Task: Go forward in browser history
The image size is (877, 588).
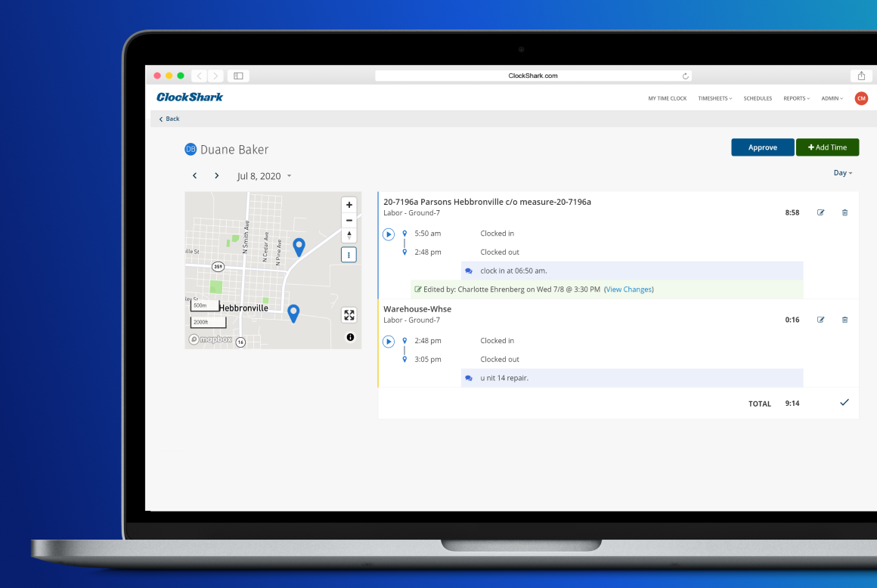Action: (x=215, y=76)
